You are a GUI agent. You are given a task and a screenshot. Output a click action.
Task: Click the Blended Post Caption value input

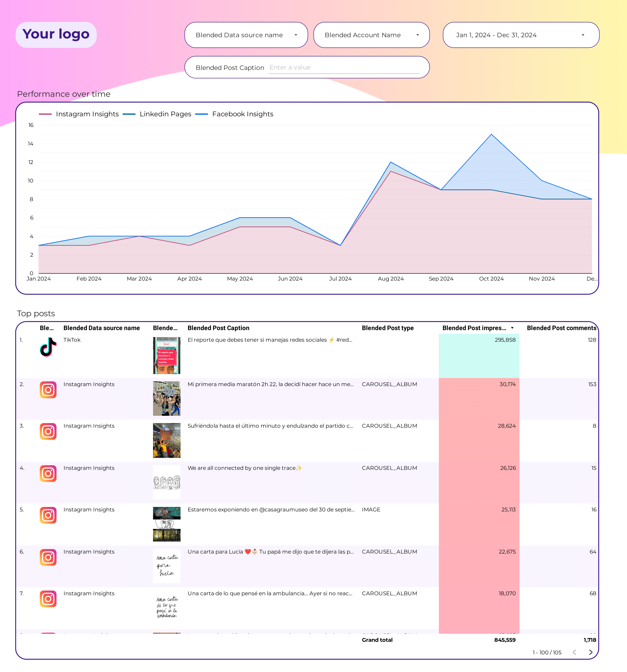tap(344, 67)
